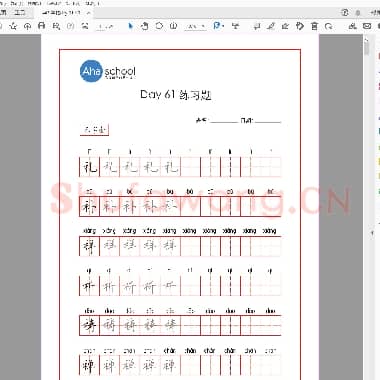Send file by email envelope icon
The width and height of the screenshot is (380, 380).
(x=367, y=26)
